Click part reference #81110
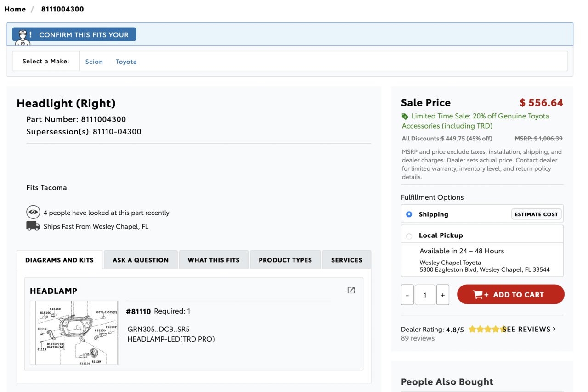 click(x=138, y=311)
